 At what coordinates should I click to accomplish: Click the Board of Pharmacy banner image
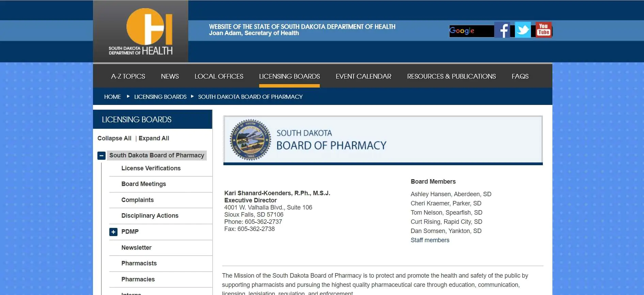383,140
